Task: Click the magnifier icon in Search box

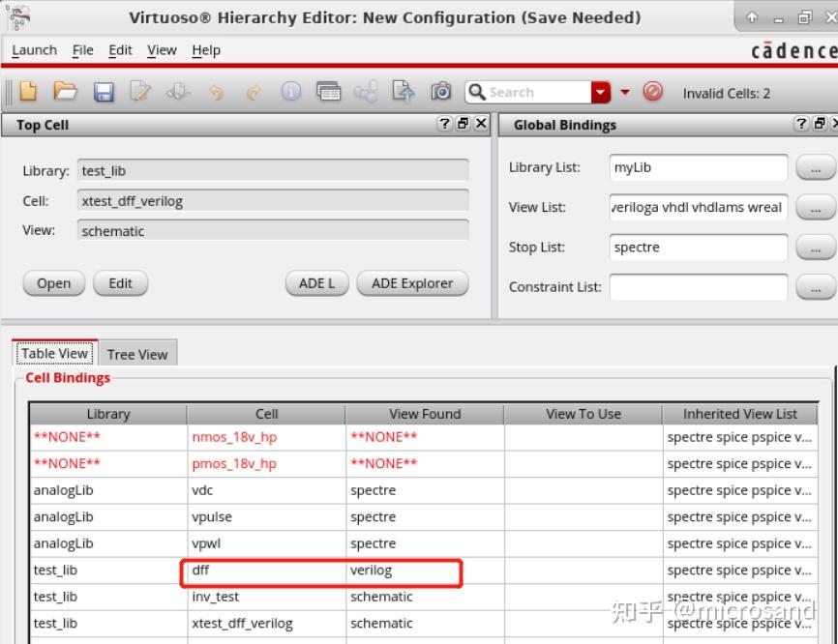Action: click(476, 92)
